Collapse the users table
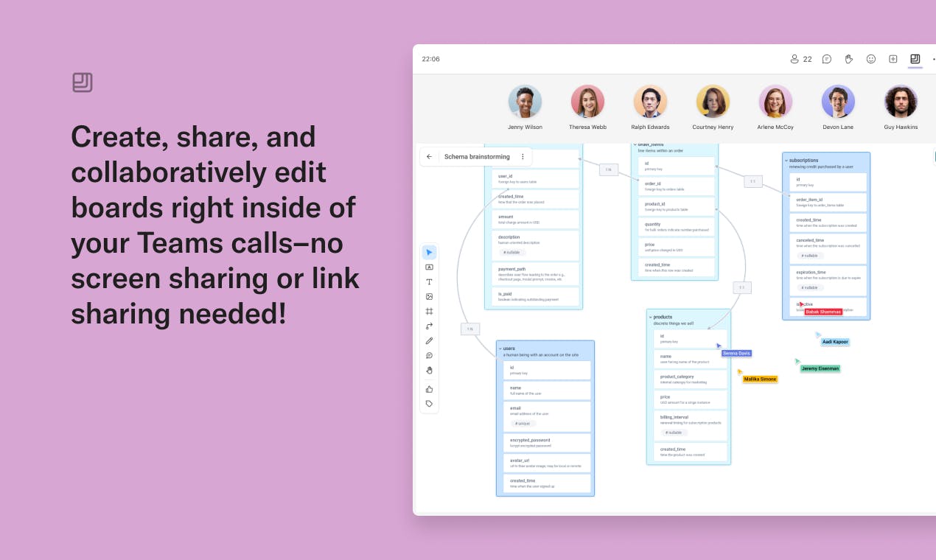 [500, 349]
